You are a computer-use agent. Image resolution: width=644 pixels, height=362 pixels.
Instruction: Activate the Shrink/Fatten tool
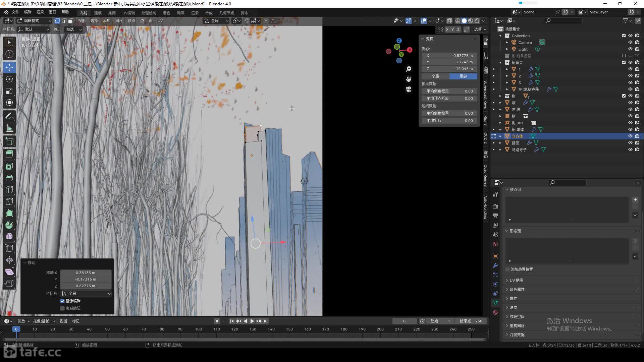(9, 260)
